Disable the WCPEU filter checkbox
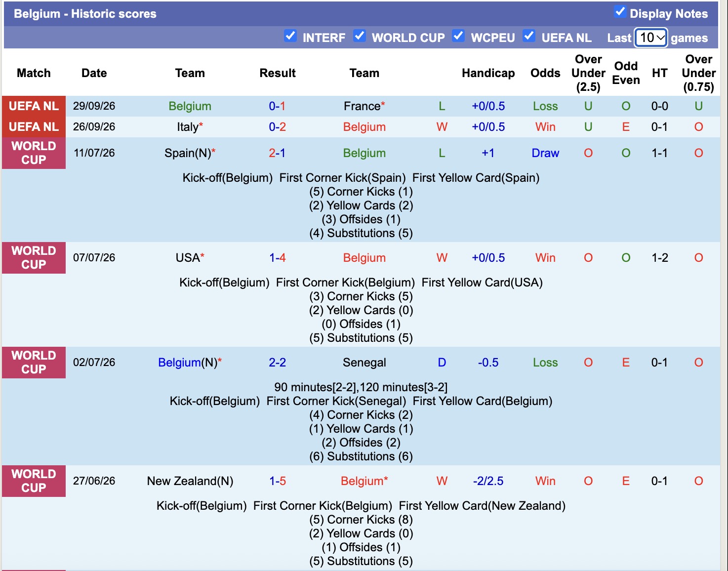The height and width of the screenshot is (571, 728). 458,36
